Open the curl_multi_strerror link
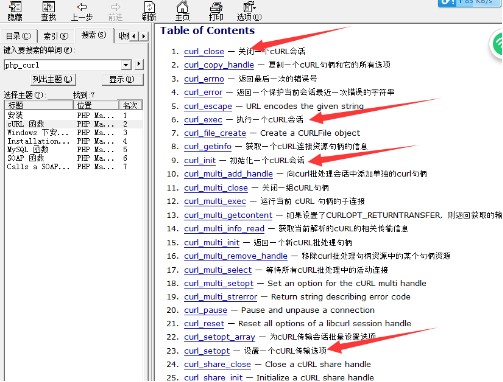The image size is (503, 382). click(x=221, y=297)
